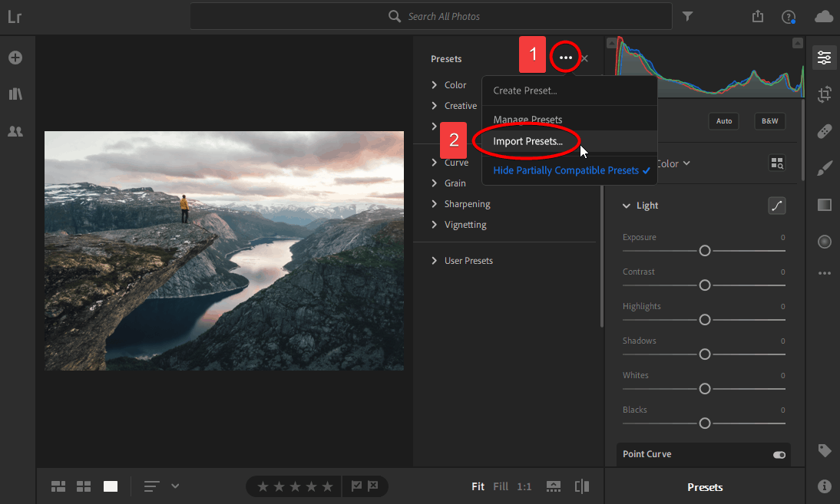Open the Sharing people icon
Viewport: 840px width, 504px height.
point(15,131)
